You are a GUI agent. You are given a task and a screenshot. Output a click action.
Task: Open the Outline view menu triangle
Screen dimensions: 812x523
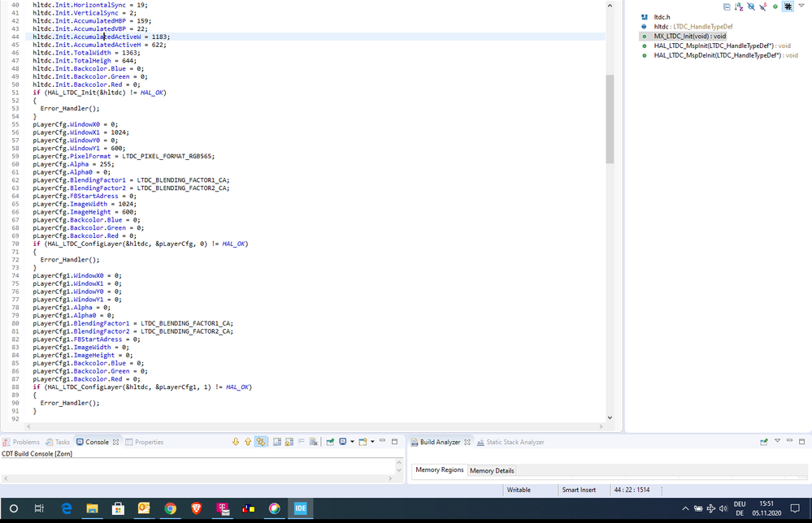(x=801, y=6)
